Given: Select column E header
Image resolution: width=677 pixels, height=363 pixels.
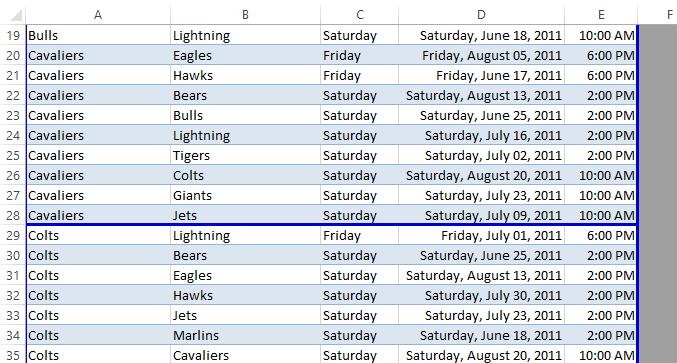Looking at the screenshot, I should pyautogui.click(x=601, y=15).
